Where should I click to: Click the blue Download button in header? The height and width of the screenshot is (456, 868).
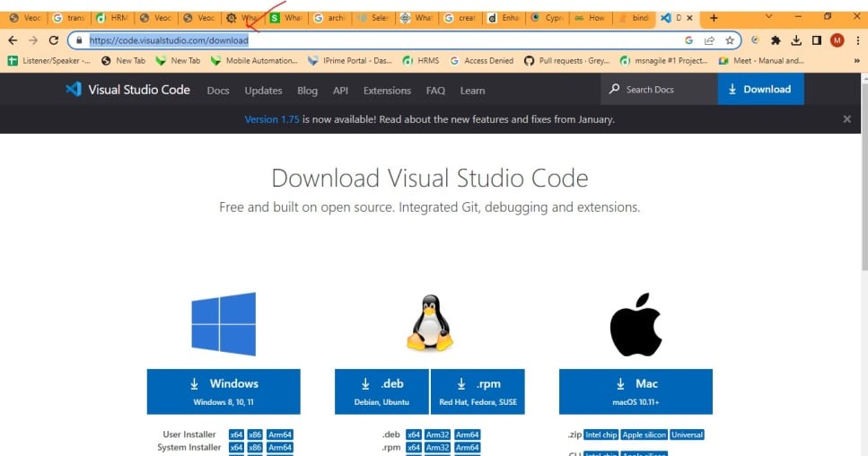coord(760,89)
